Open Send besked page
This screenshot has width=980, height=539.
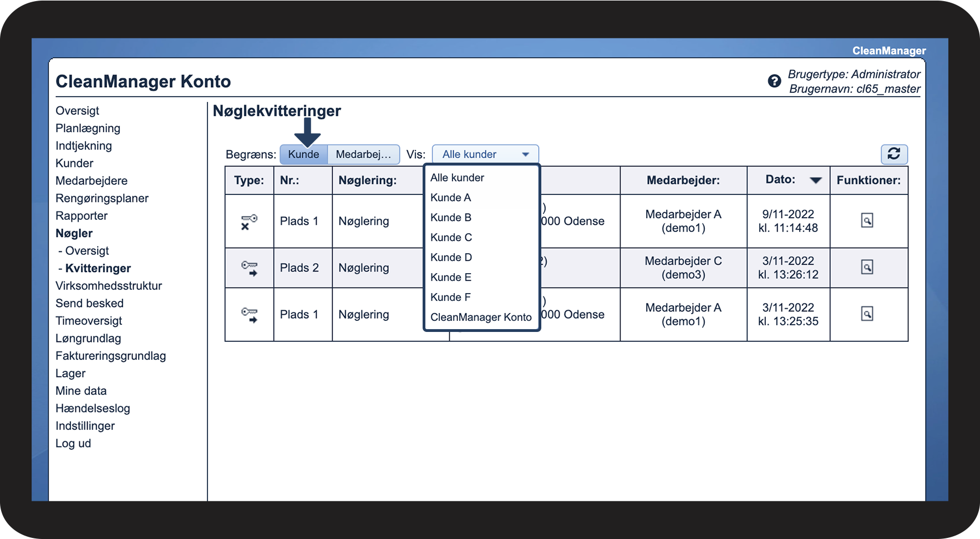(x=89, y=303)
